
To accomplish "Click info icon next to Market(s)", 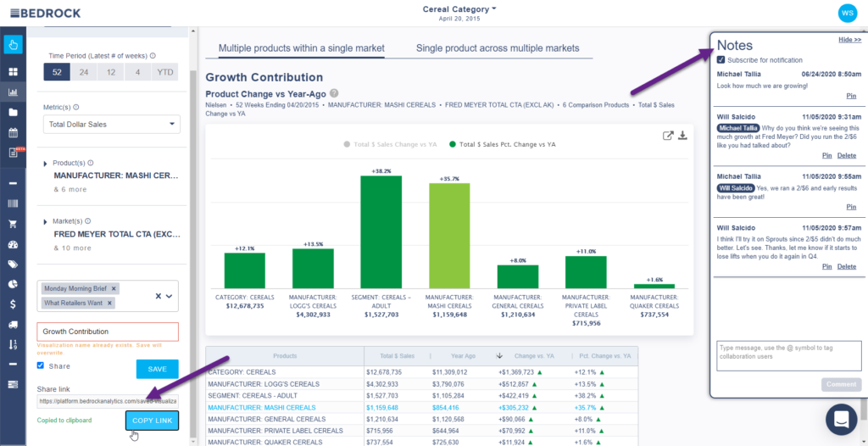I will coord(87,221).
